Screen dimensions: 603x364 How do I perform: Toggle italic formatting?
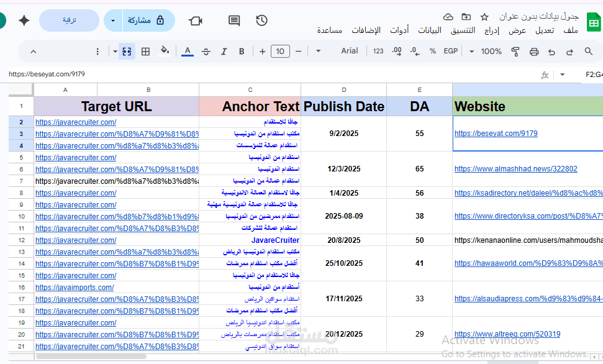click(x=224, y=51)
